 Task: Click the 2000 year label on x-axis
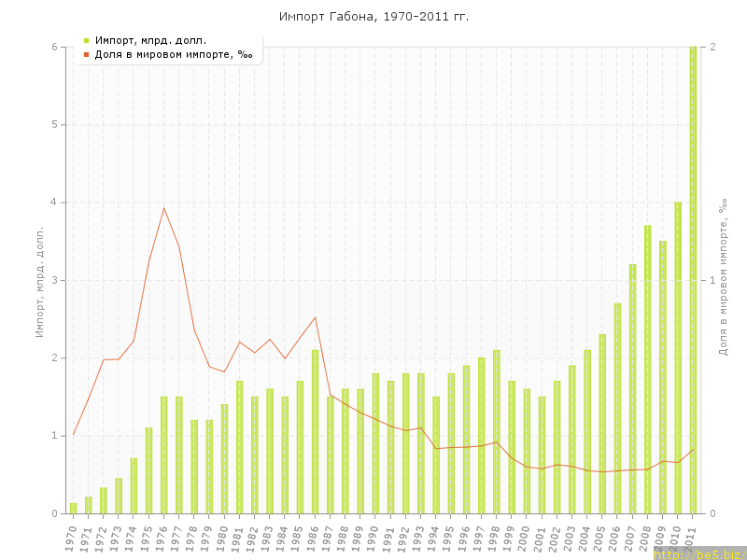pos(525,538)
